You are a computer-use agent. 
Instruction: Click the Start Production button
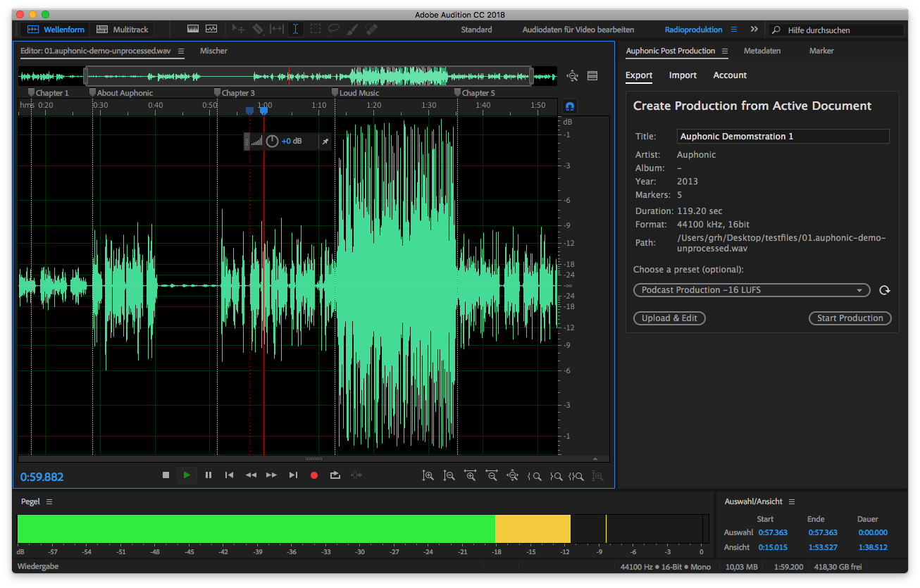tap(850, 318)
